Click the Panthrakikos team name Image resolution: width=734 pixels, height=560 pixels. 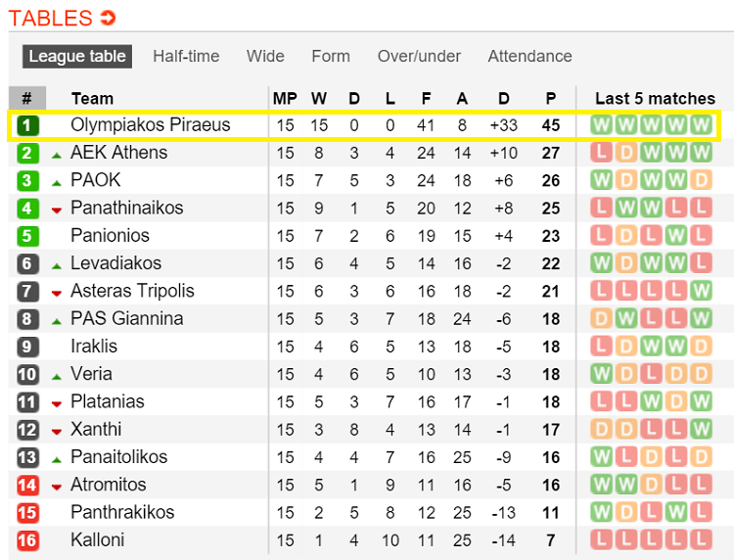[x=122, y=512]
